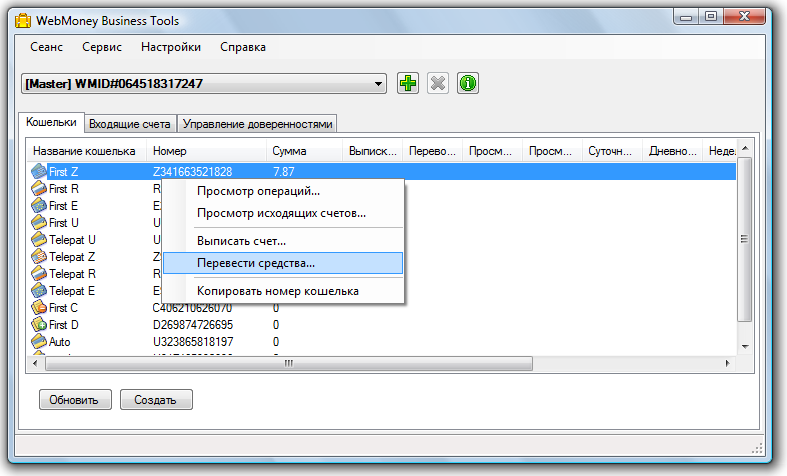Select wallet number Z341663521828
Image resolution: width=787 pixels, height=476 pixels.
click(x=193, y=172)
